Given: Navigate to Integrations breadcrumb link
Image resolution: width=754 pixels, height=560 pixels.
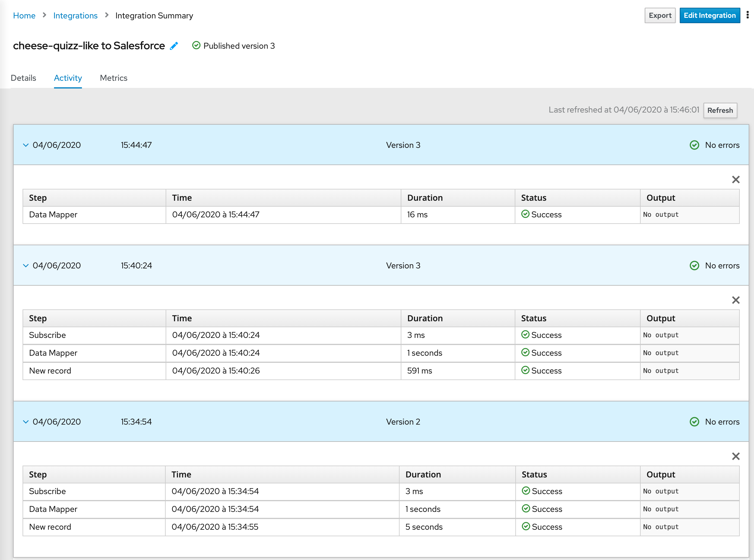Looking at the screenshot, I should point(75,16).
